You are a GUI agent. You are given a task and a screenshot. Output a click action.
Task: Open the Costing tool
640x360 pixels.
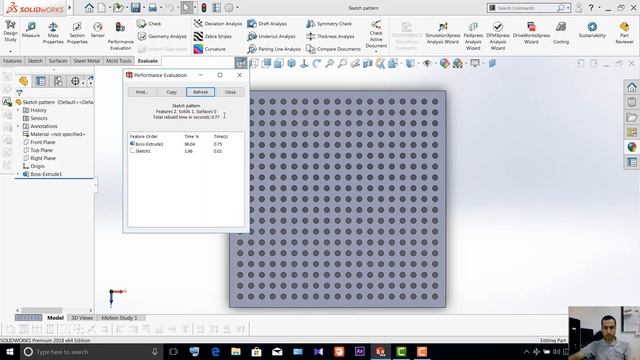[561, 33]
